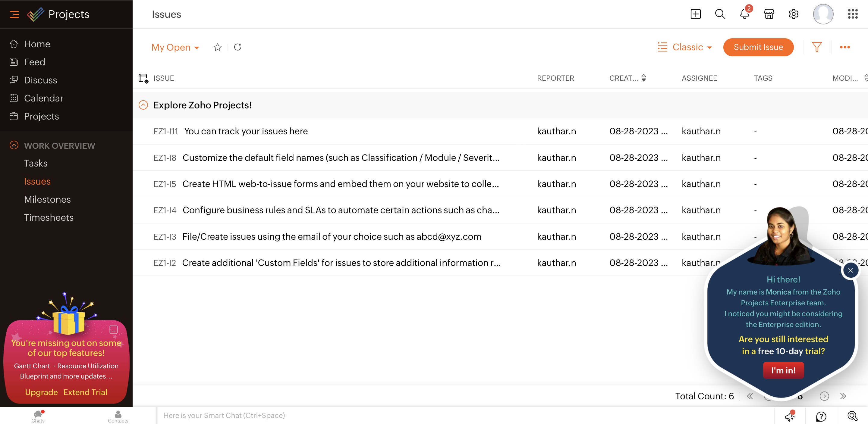The image size is (868, 424).
Task: Go to Milestones in the sidebar
Action: pos(48,199)
